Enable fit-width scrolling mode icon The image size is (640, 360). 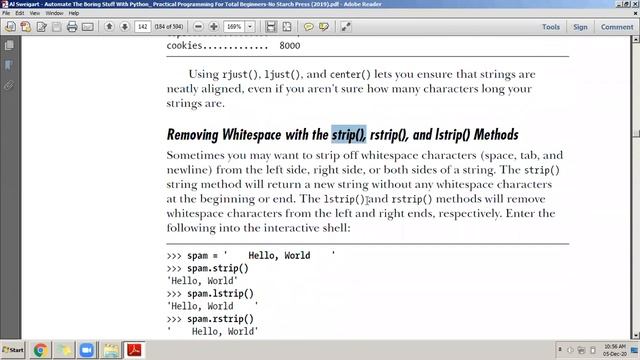pyautogui.click(x=271, y=27)
